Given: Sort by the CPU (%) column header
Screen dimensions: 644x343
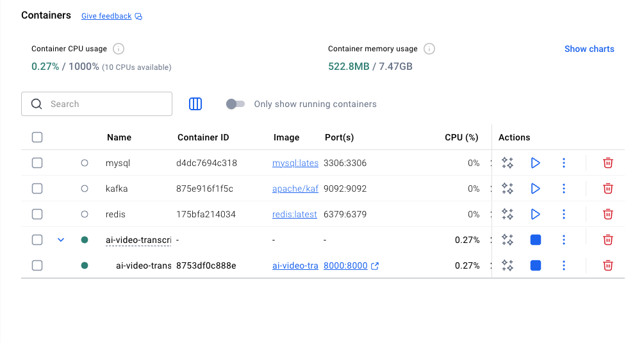Looking at the screenshot, I should 461,137.
